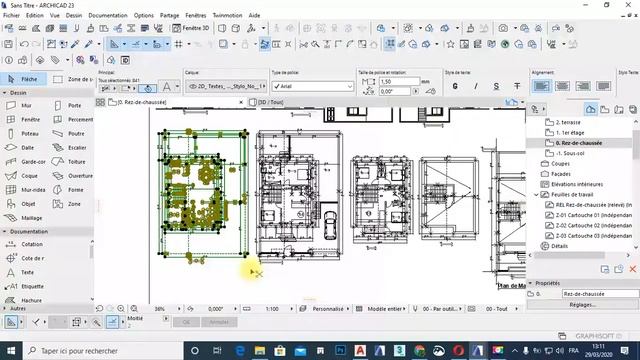Select the Etiquette label tool
Screen dimensions: 640x360
(x=25, y=287)
